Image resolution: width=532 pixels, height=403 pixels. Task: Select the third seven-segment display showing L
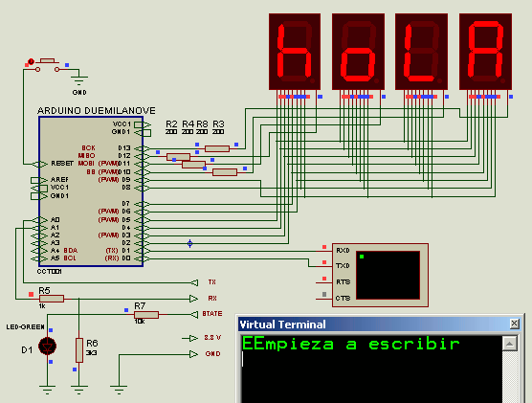421,52
